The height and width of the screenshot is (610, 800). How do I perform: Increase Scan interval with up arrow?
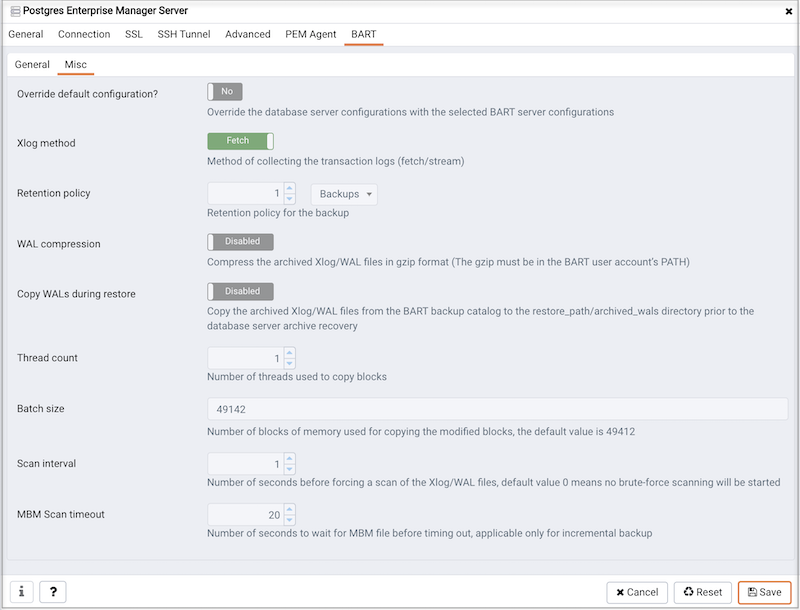(289, 459)
